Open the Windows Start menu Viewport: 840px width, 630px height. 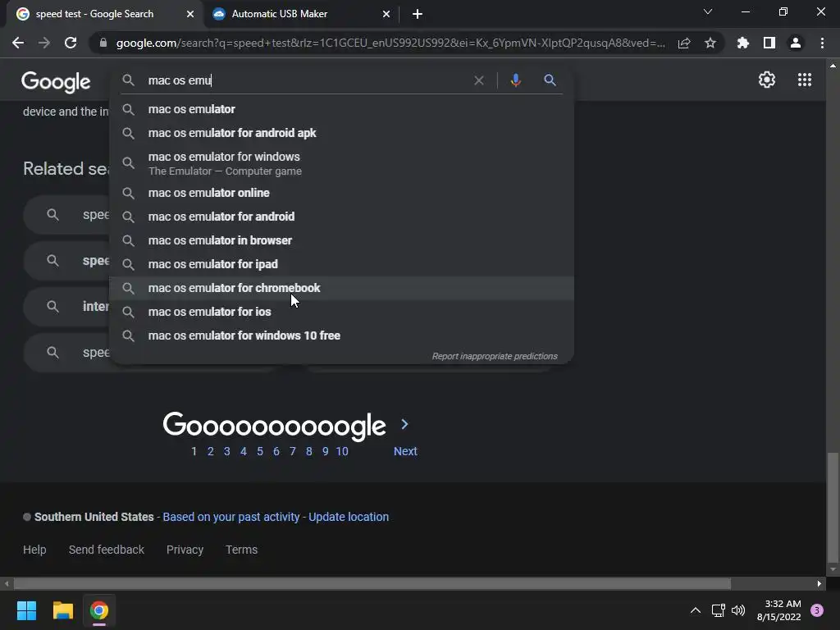(x=26, y=610)
